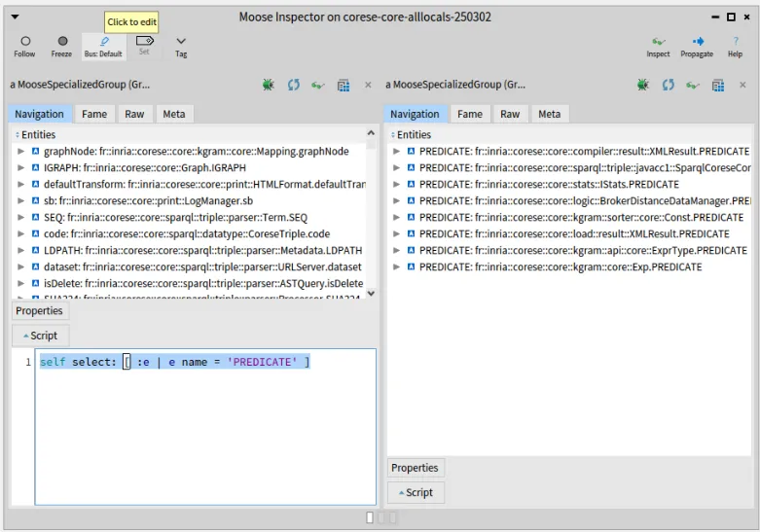Expand the graphNode tree entry
760x532 pixels.
[x=21, y=152]
